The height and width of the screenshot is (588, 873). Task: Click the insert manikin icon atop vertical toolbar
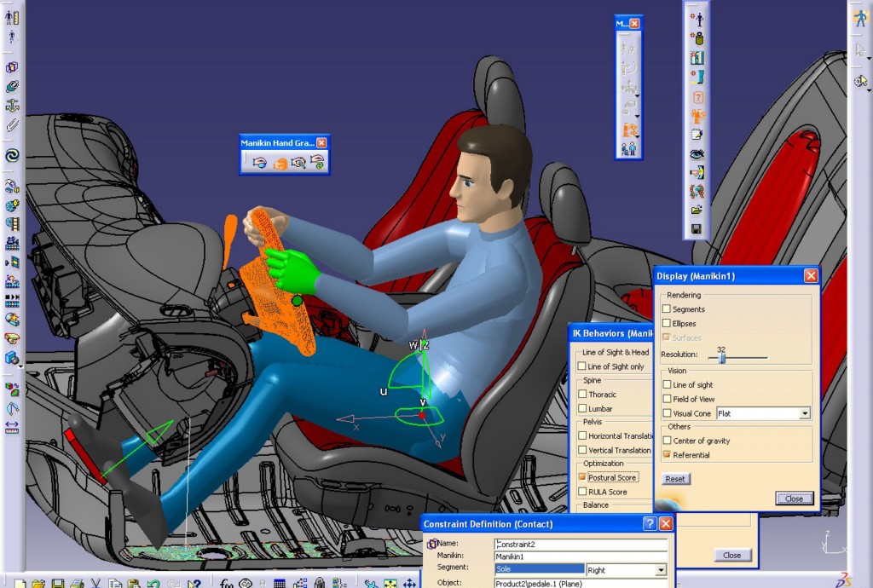[697, 19]
